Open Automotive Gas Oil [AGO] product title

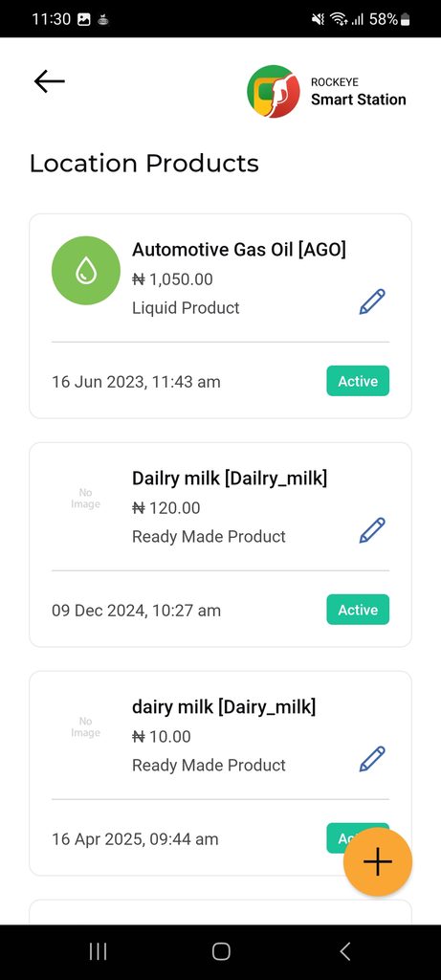238,250
